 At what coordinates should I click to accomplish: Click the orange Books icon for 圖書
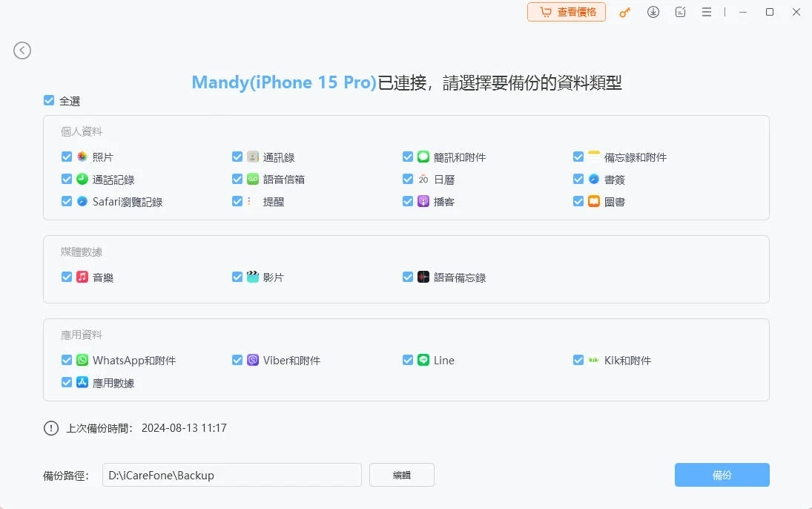pos(594,201)
